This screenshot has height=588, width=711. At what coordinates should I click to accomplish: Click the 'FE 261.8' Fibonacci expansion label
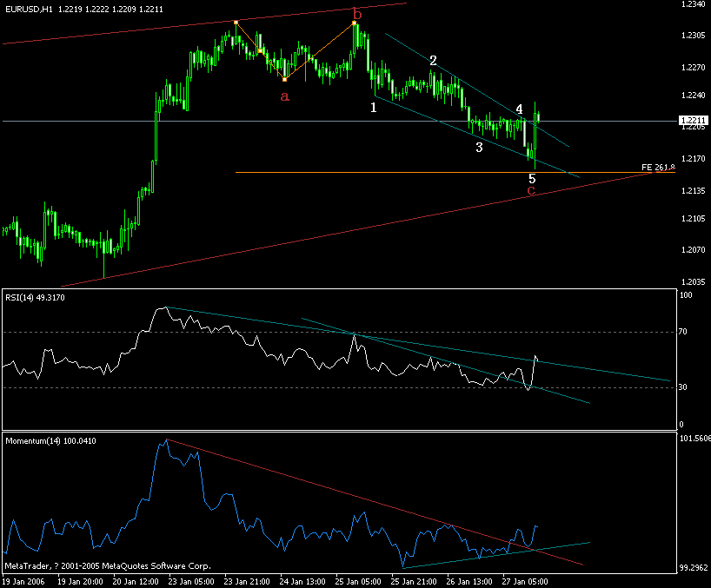[658, 168]
